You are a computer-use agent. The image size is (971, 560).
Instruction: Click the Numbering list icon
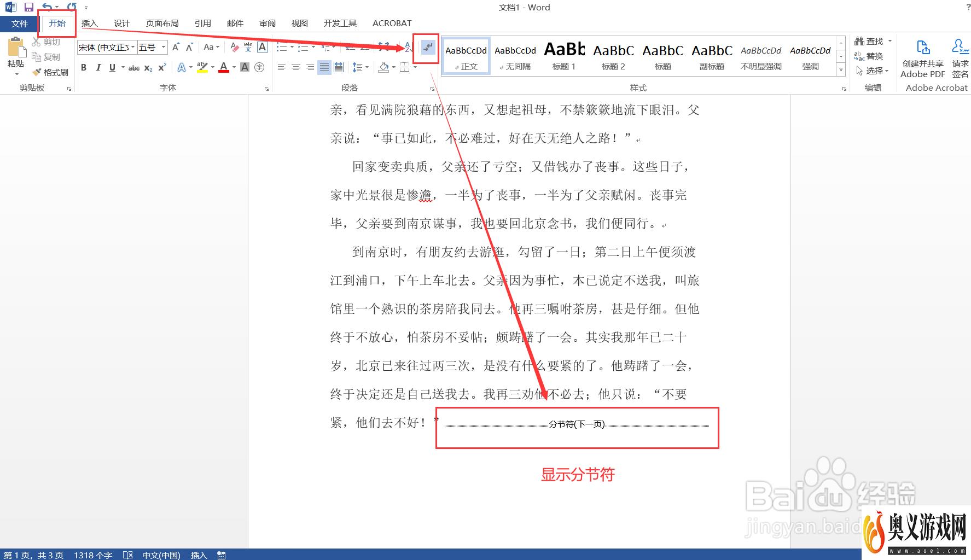point(303,47)
